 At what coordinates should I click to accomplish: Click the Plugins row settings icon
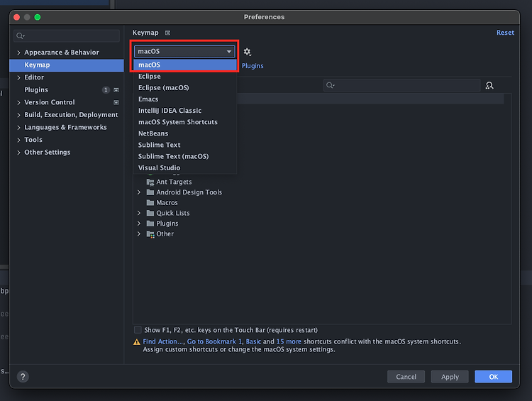pyautogui.click(x=116, y=90)
